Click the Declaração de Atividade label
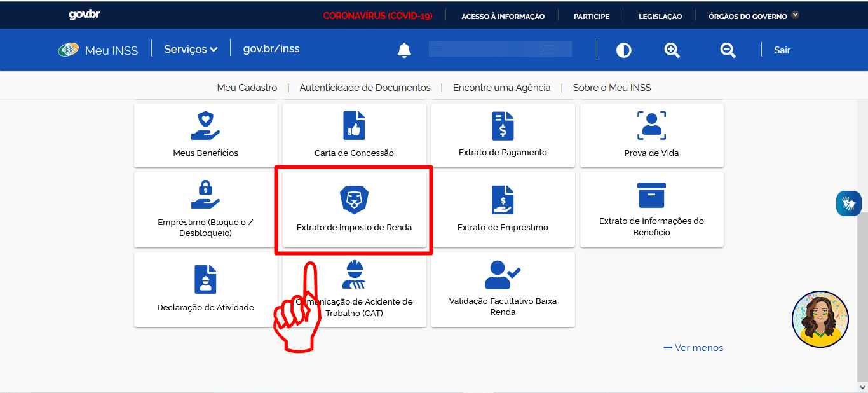 205,308
